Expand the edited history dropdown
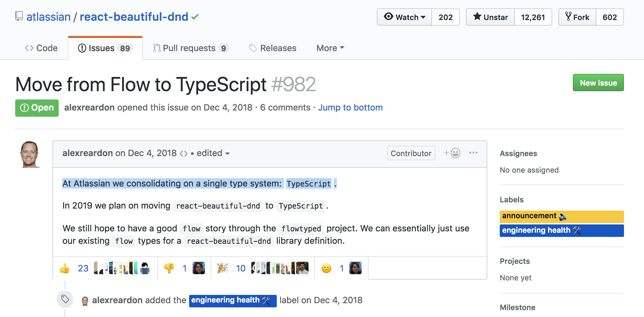The image size is (644, 317). pyautogui.click(x=213, y=153)
